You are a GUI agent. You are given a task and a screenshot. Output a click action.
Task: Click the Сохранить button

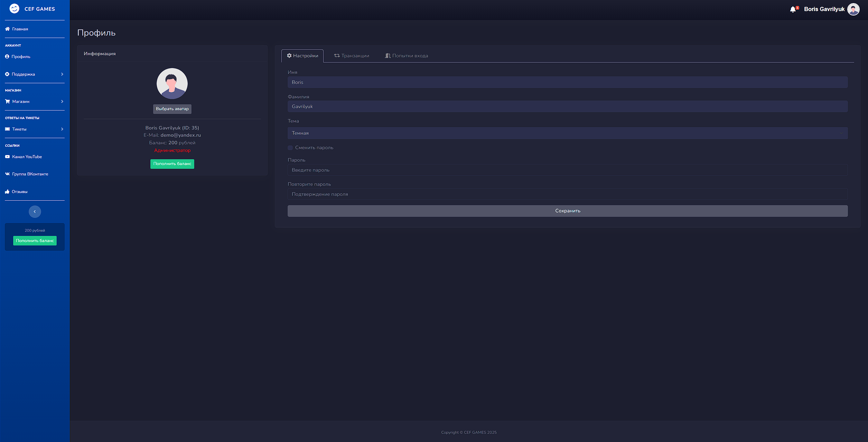567,211
